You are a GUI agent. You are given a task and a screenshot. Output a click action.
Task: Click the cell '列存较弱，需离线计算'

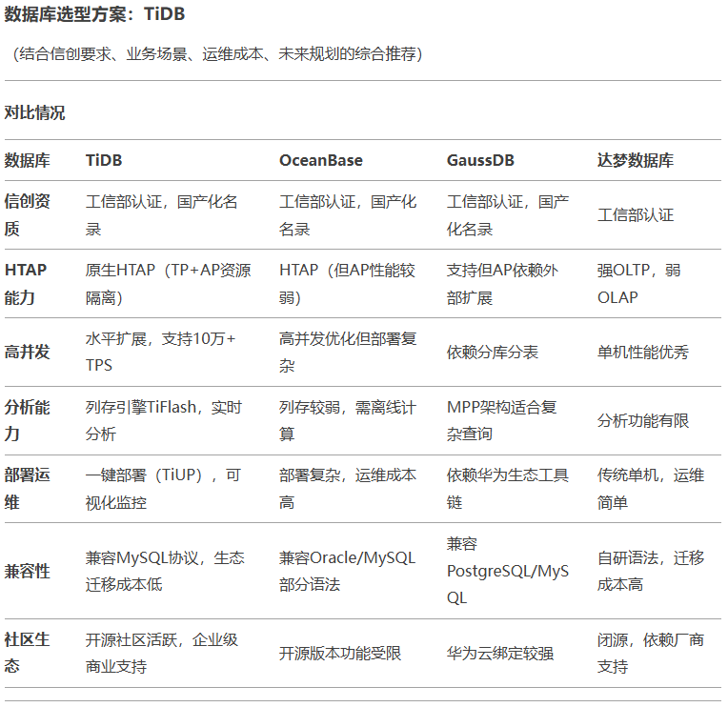pos(348,420)
